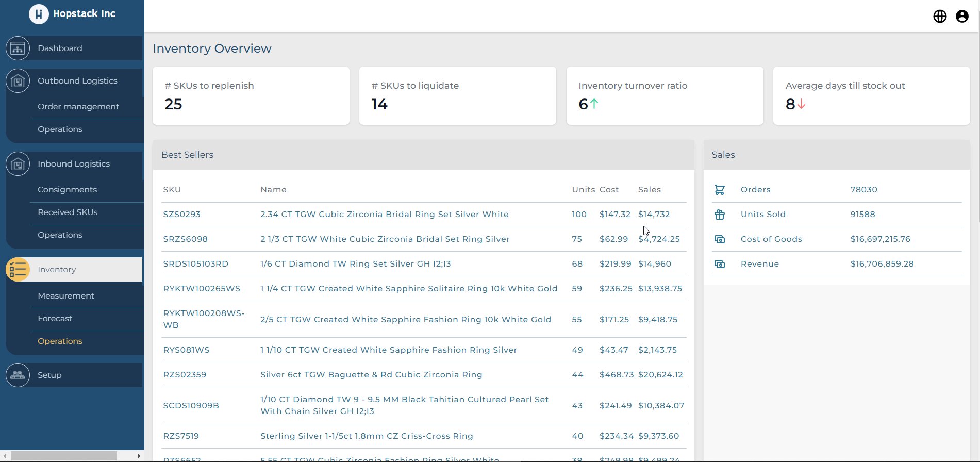Click the Units Sold gift icon
Viewport: 980px width, 462px height.
coord(719,214)
